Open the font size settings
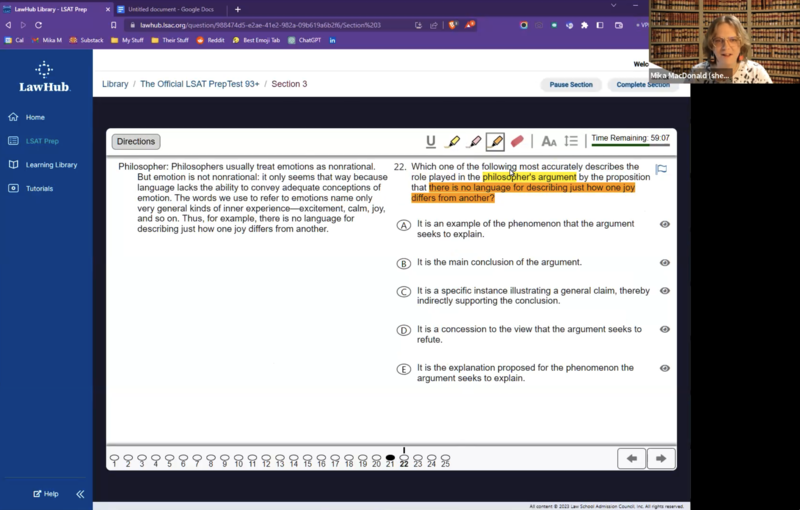The image size is (800, 510). point(549,142)
